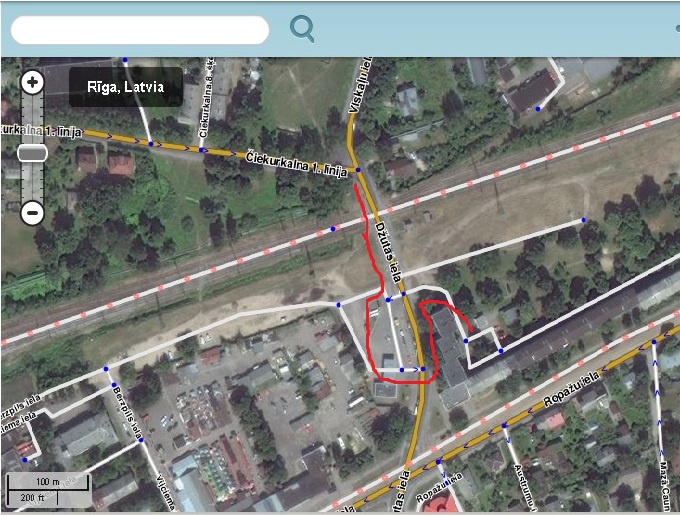Click the 100 m / 200 ft scale bar
This screenshot has width=680, height=516.
coord(49,489)
